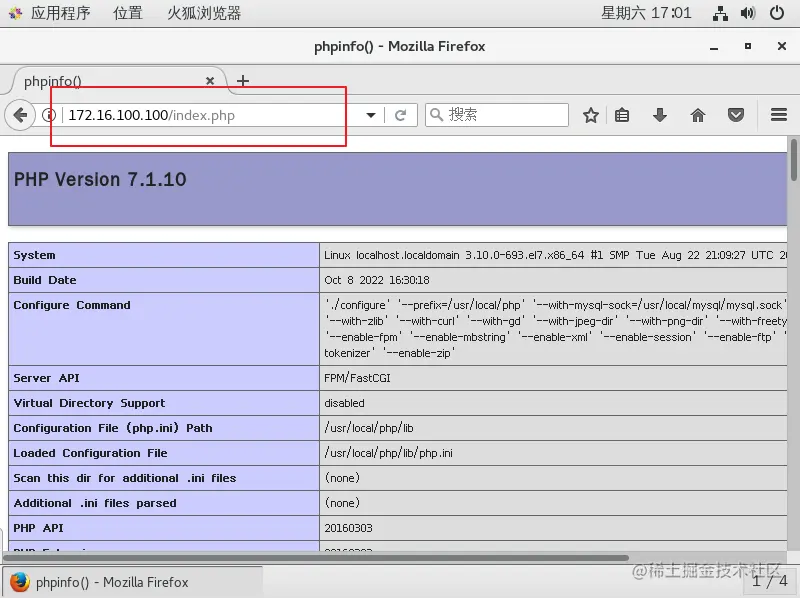Click Scan this dir for additional .ini files
Screen dimensions: 800x598
[125, 478]
